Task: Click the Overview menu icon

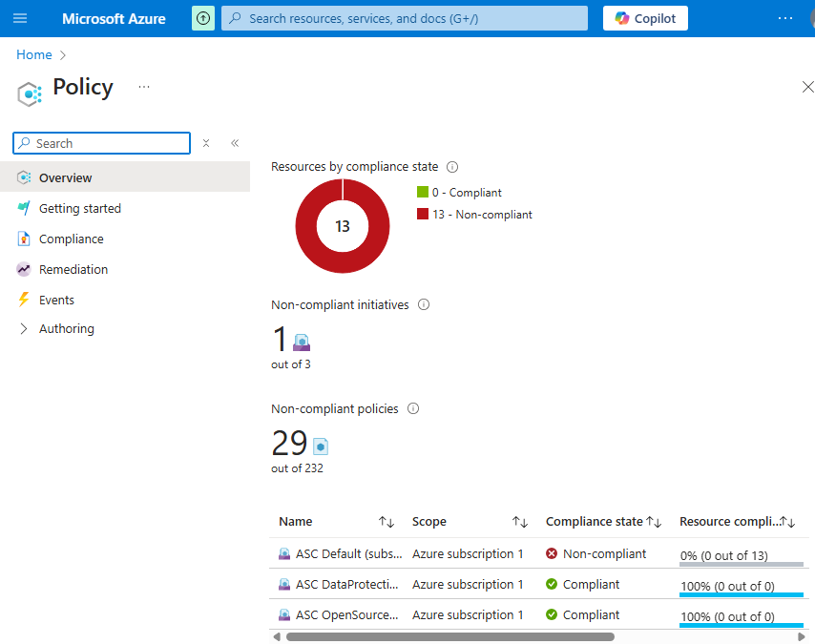Action: click(x=24, y=177)
